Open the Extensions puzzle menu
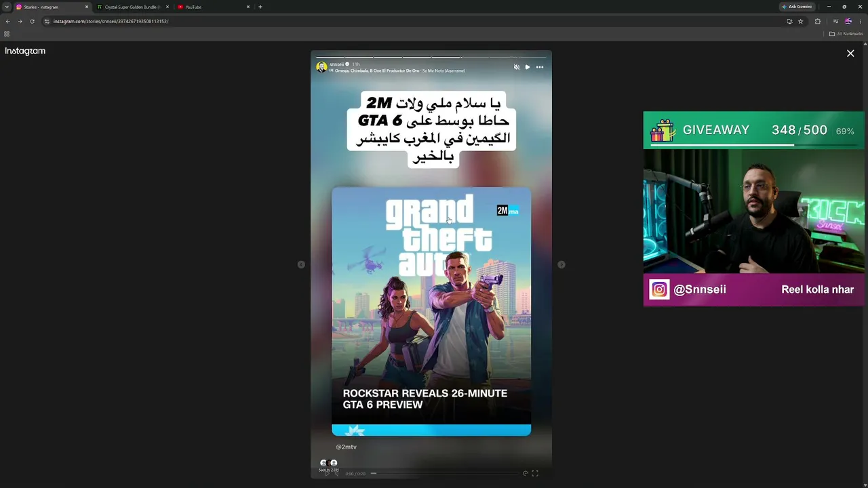 coord(817,21)
